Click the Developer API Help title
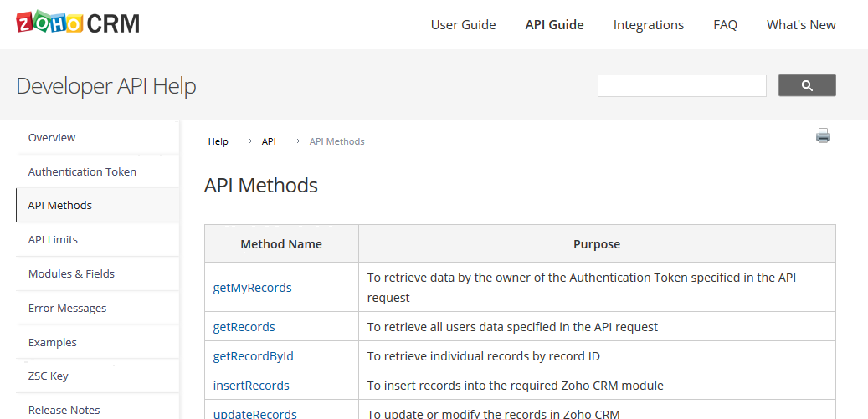This screenshot has width=868, height=419. point(106,87)
